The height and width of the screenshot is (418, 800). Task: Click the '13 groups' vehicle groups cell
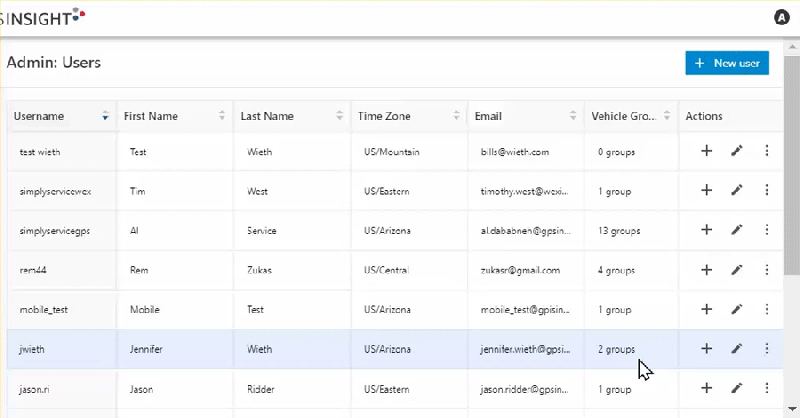click(631, 231)
